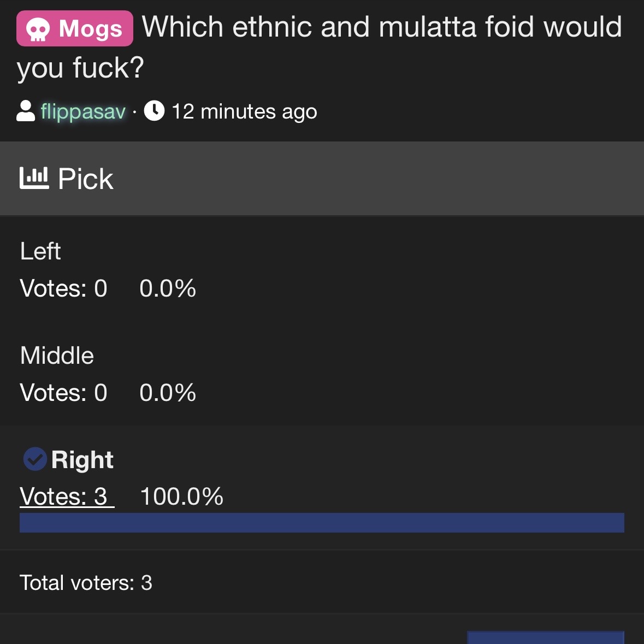Click the "12 minutes ago" timestamp

point(244,111)
